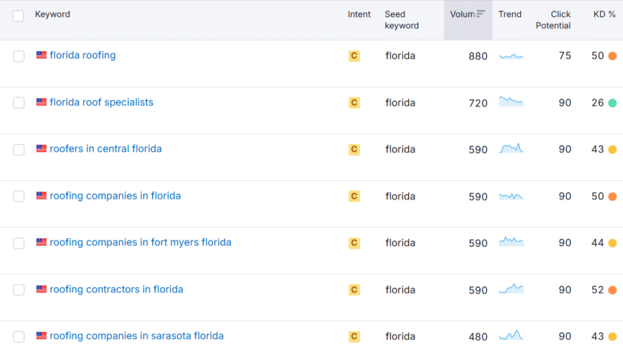Click the Seed keyword column header
Image resolution: width=623 pixels, height=364 pixels.
point(402,20)
